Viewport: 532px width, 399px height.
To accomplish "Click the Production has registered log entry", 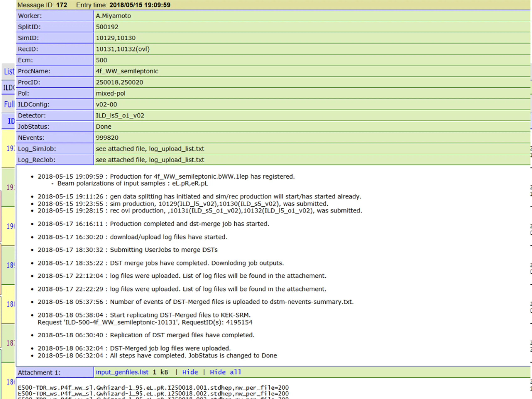I will 166,176.
